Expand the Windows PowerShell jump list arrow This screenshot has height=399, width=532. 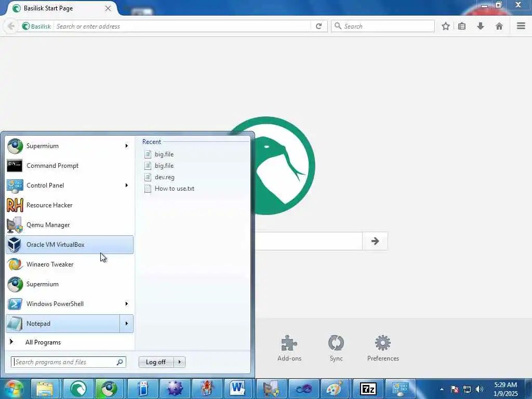127,303
